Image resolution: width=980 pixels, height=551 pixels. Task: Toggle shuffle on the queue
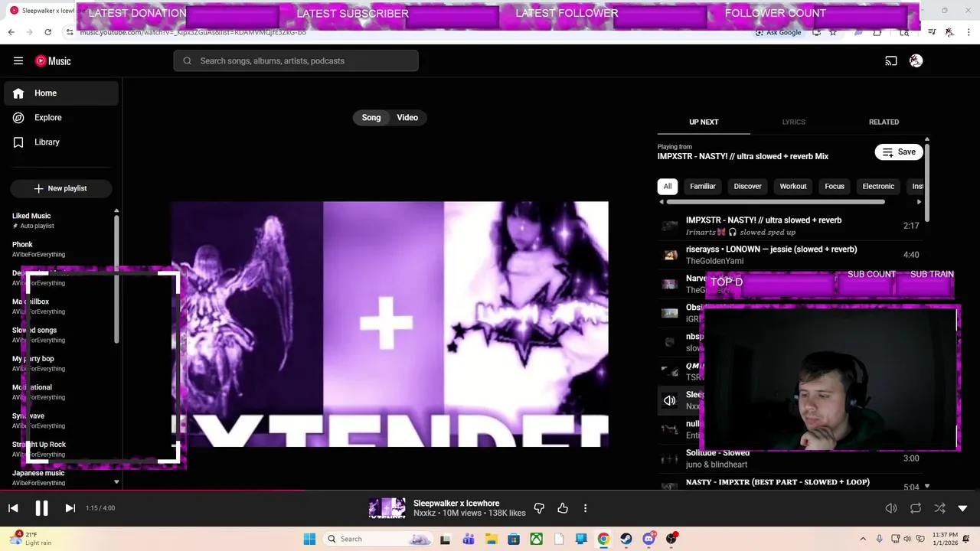pos(939,508)
